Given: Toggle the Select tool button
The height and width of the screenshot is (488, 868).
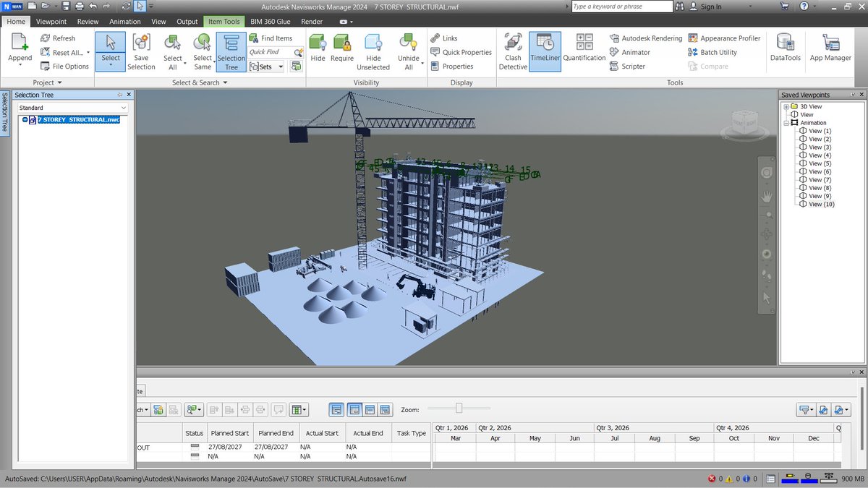Looking at the screenshot, I should [x=111, y=52].
